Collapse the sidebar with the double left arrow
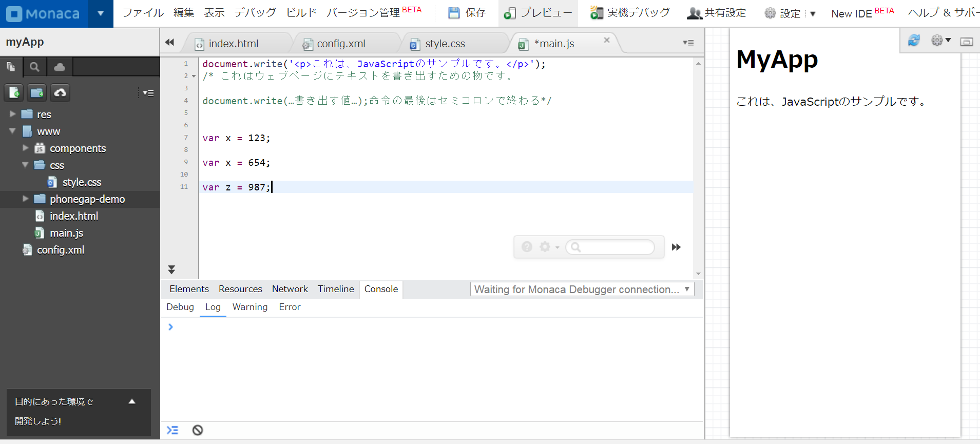This screenshot has width=980, height=444. [x=169, y=43]
